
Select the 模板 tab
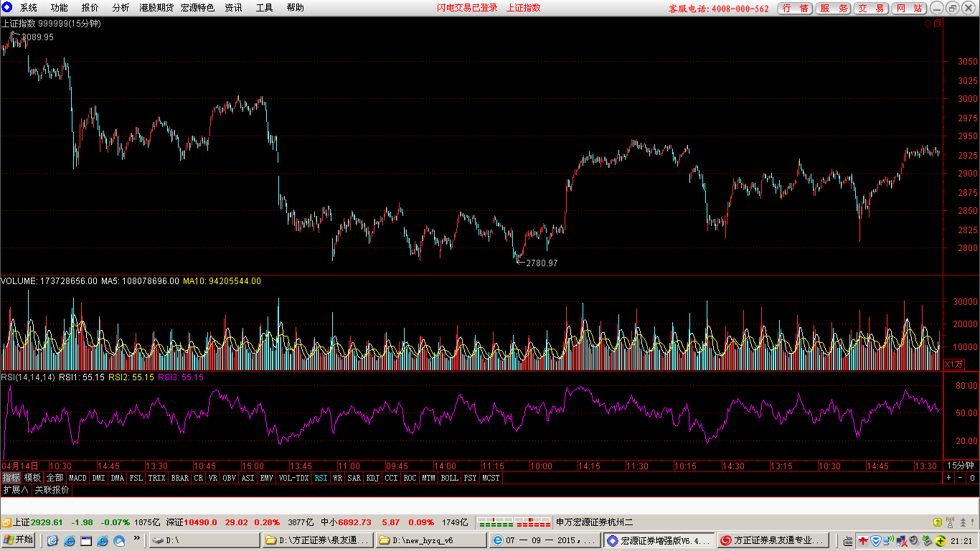click(32, 477)
